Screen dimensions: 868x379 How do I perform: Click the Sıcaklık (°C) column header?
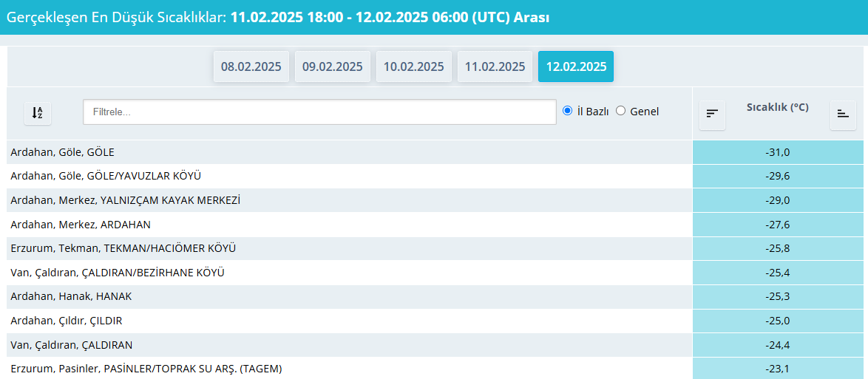[777, 107]
